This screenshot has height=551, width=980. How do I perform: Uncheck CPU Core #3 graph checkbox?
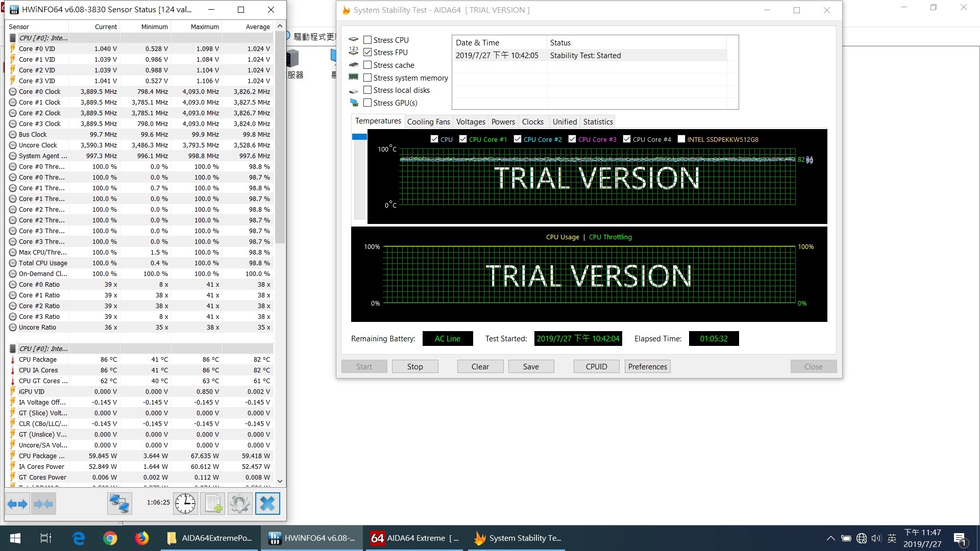point(572,139)
